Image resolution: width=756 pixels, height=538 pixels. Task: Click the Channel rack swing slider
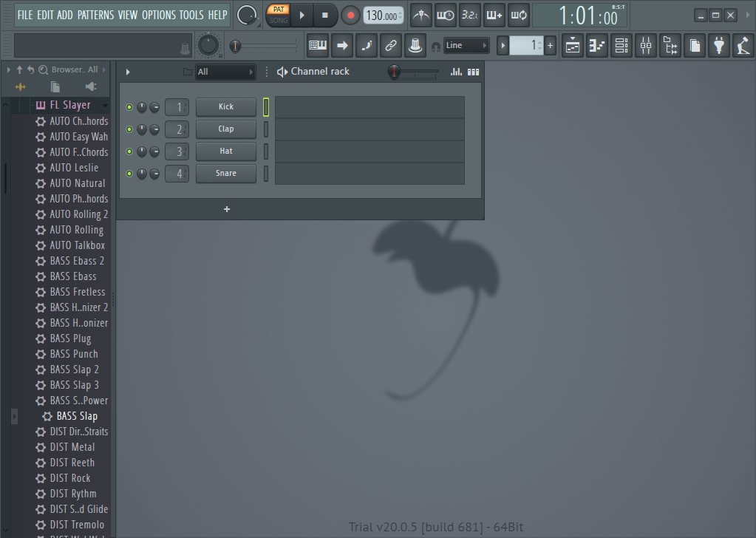point(412,72)
